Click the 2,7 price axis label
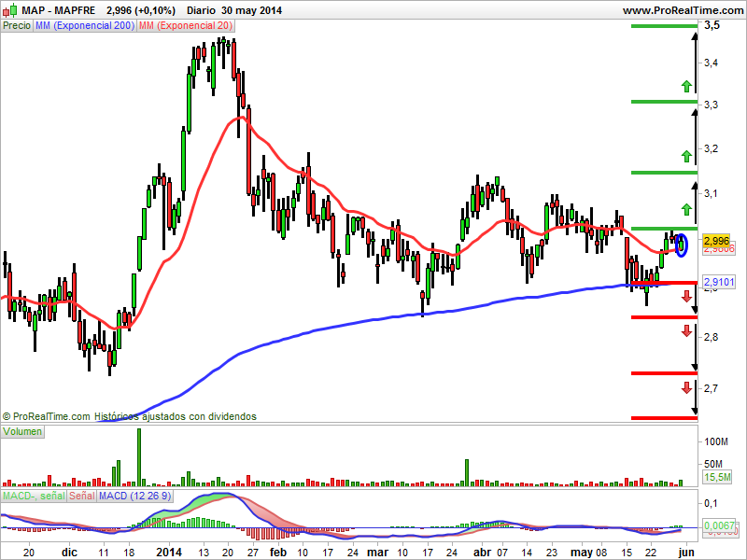Screen dimensions: 747x560 (x=712, y=388)
